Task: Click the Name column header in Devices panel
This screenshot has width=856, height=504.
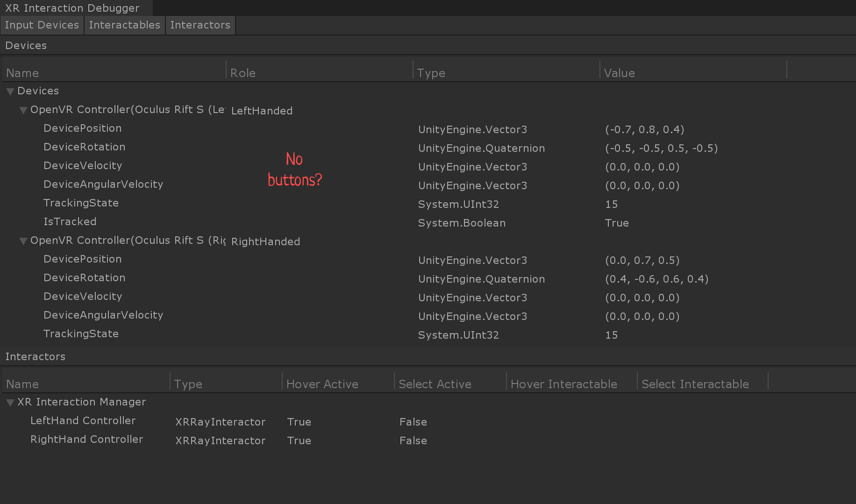Action: tap(22, 73)
